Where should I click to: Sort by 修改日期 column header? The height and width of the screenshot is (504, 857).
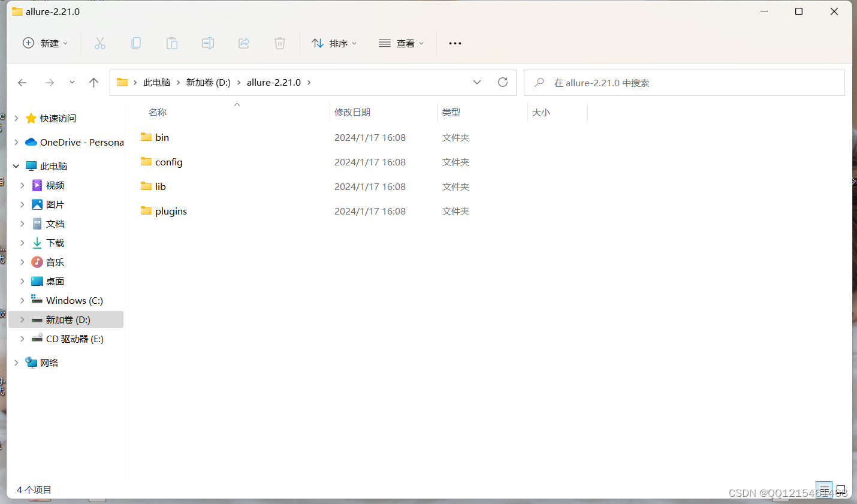tap(352, 112)
